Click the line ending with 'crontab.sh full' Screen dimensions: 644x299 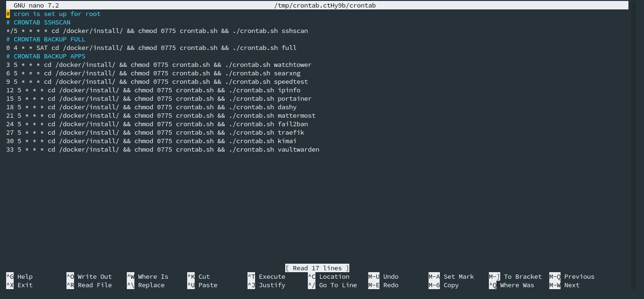click(x=151, y=48)
